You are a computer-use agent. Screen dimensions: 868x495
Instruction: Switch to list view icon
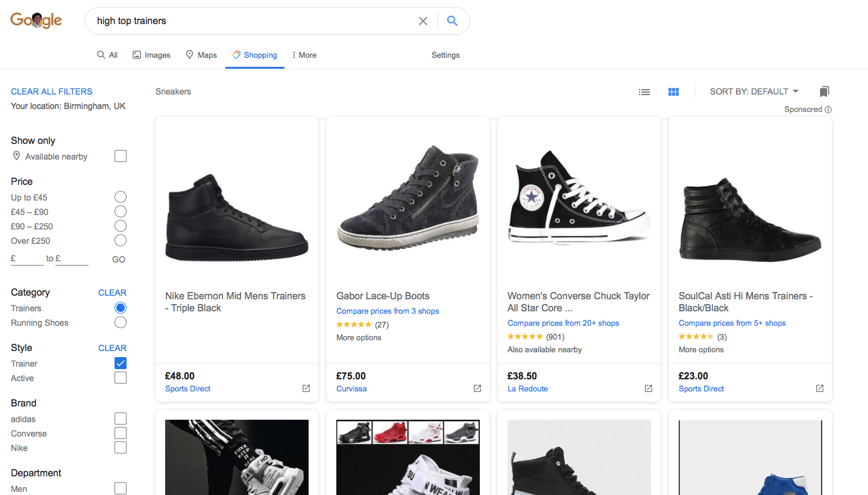[644, 92]
